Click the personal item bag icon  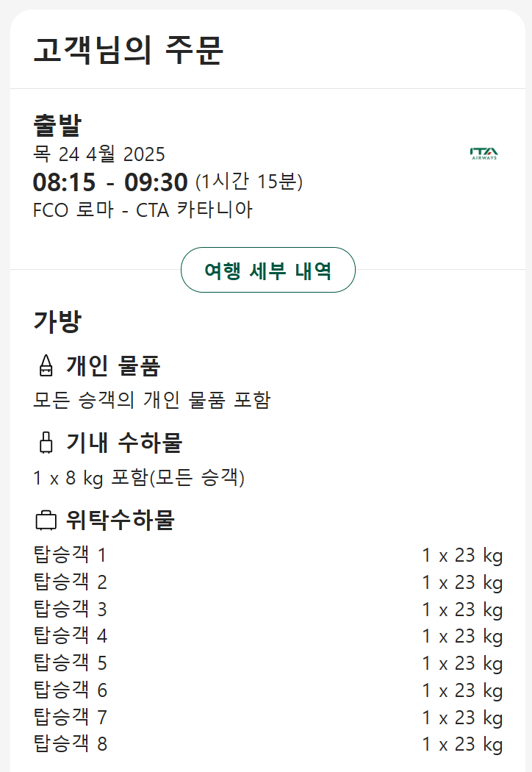[46, 365]
